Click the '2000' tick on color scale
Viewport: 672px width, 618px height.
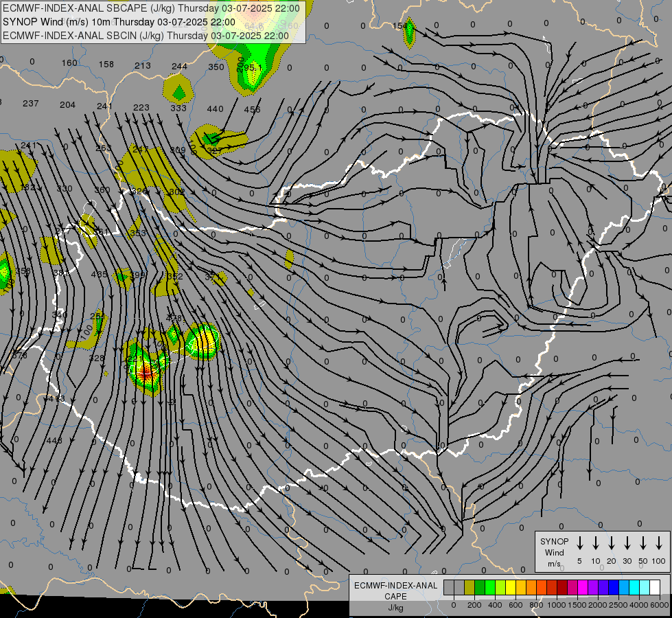coord(597,605)
